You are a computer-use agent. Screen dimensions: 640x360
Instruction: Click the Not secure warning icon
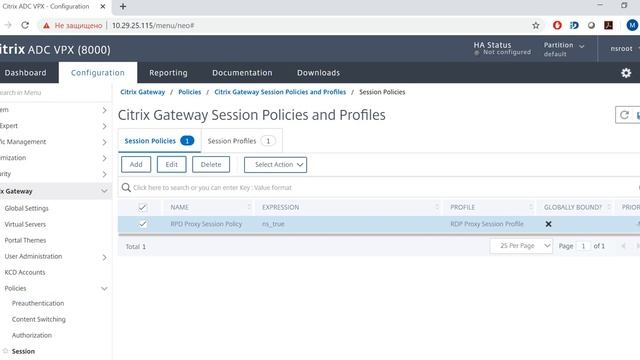pos(47,25)
